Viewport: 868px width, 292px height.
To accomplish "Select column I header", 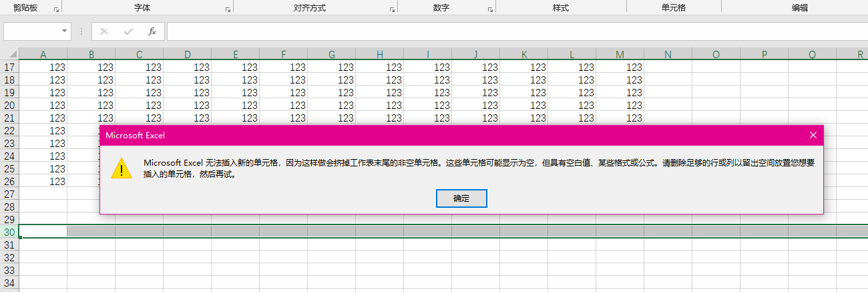I will point(427,54).
